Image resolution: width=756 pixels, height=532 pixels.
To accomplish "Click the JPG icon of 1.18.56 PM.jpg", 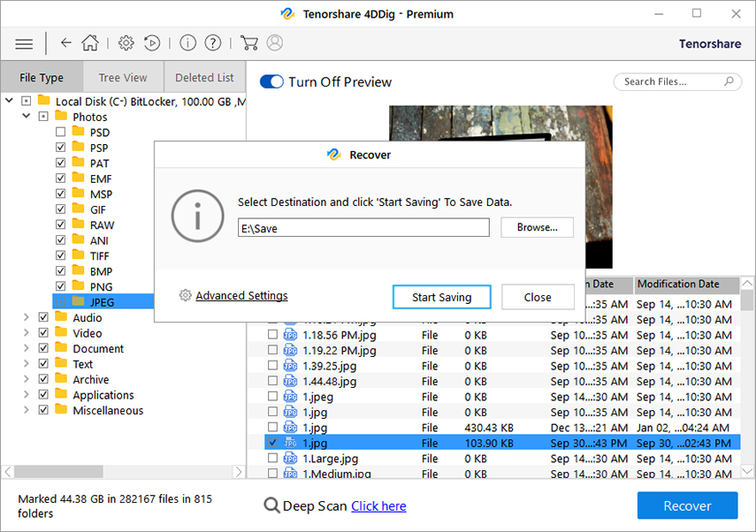I will (290, 335).
